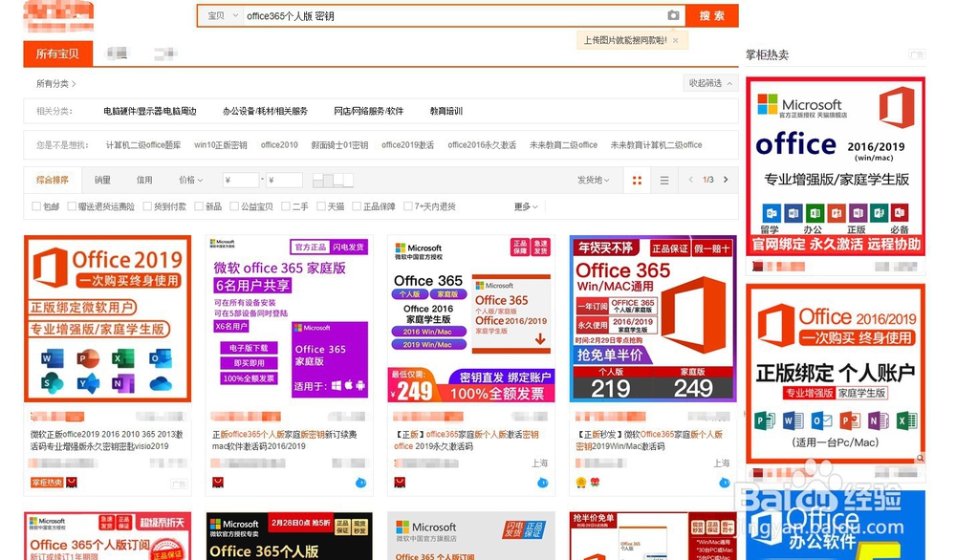Image resolution: width=956 pixels, height=560 pixels.
Task: Go to next results page arrow
Action: tap(726, 180)
